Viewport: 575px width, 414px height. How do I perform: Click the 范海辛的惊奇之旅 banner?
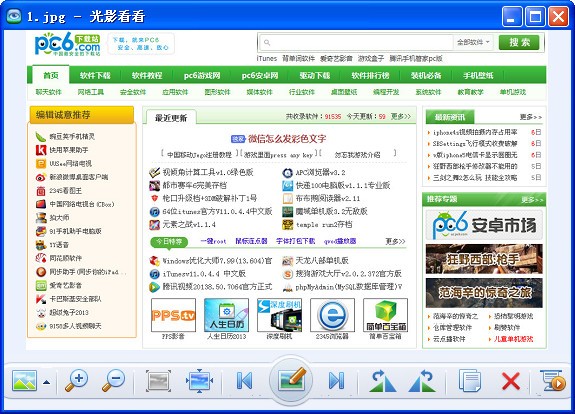coord(484,293)
